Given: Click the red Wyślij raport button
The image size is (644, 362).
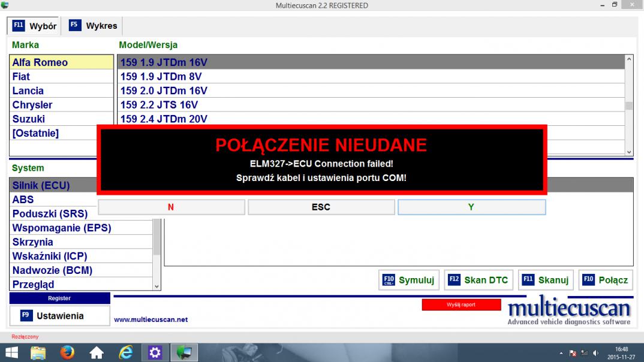Looking at the screenshot, I should point(461,304).
